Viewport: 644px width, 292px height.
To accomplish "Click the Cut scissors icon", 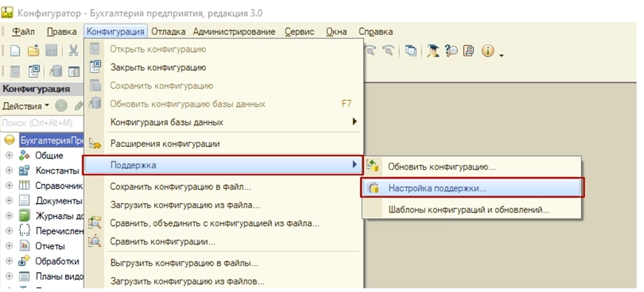I will coord(73,50).
